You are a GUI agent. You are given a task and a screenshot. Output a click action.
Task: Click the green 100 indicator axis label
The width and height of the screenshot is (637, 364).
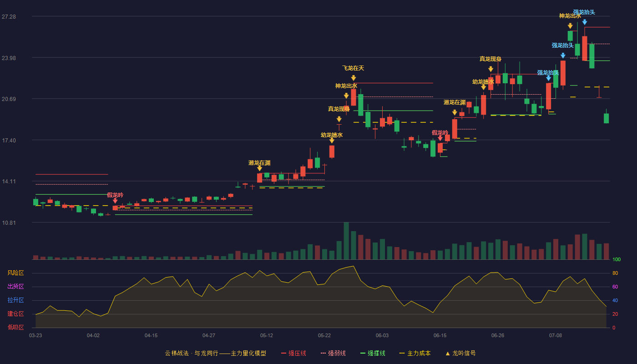tap(617, 259)
